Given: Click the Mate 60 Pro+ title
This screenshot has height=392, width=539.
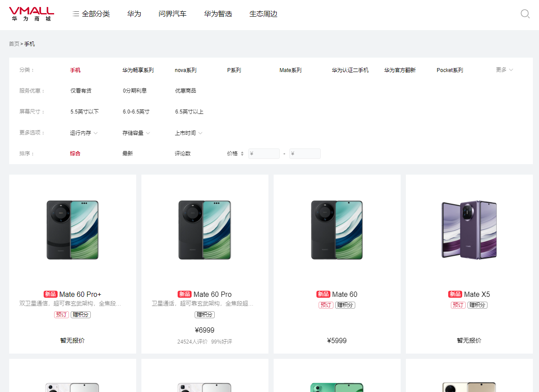Looking at the screenshot, I should point(80,294).
